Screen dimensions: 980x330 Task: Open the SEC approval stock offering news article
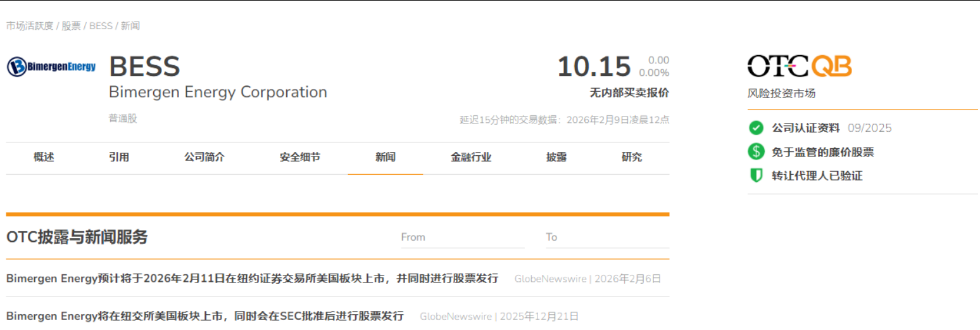tap(204, 316)
